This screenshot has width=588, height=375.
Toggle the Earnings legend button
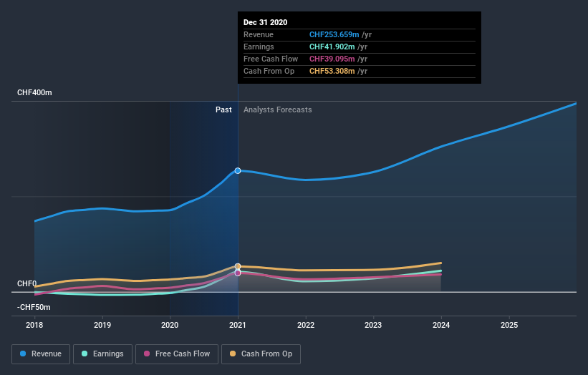(102, 354)
